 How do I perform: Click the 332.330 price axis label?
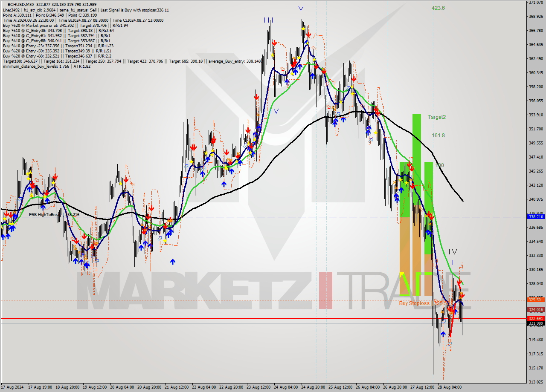(536, 256)
